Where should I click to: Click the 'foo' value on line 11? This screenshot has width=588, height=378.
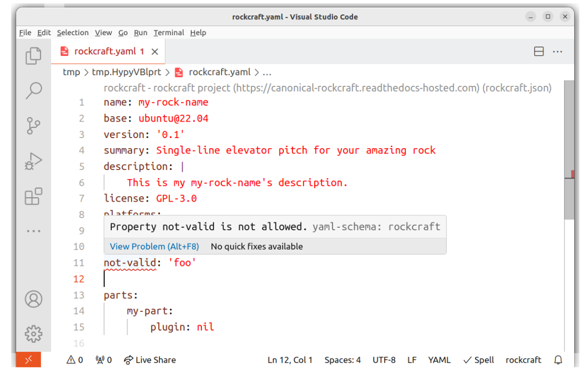(x=182, y=263)
